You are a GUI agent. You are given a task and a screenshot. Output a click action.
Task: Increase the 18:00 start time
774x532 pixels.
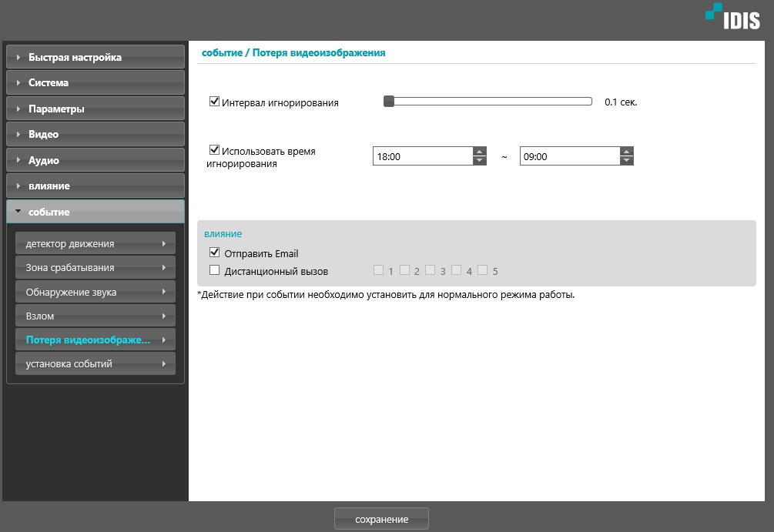(479, 152)
